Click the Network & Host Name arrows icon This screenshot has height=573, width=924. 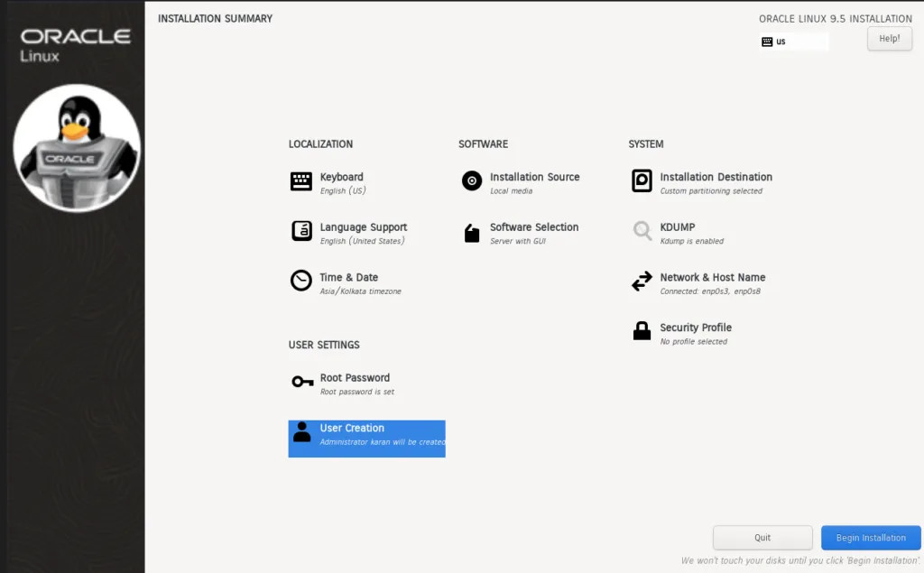pos(642,282)
